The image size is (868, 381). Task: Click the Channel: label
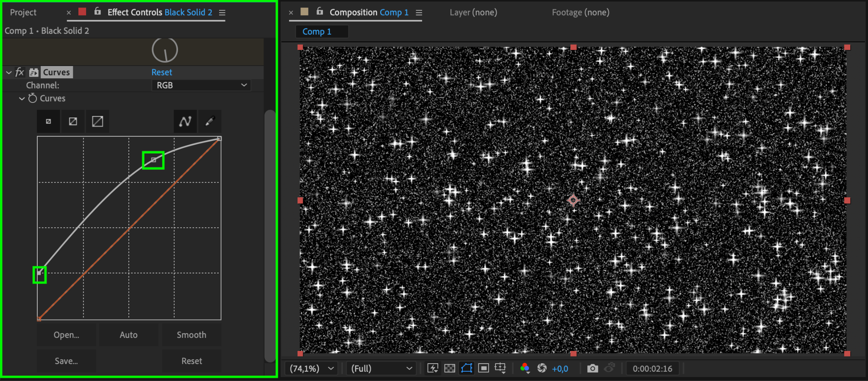43,85
